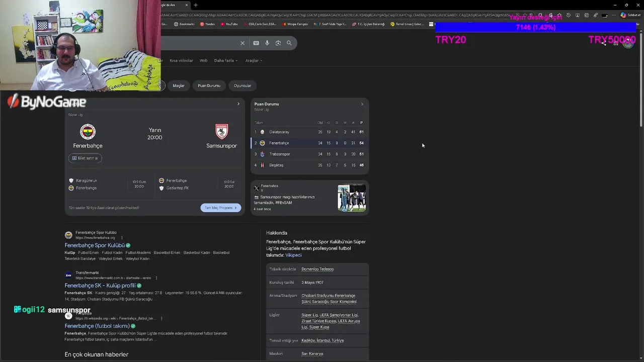Open the Temel Linux bookmark

(x=408, y=24)
